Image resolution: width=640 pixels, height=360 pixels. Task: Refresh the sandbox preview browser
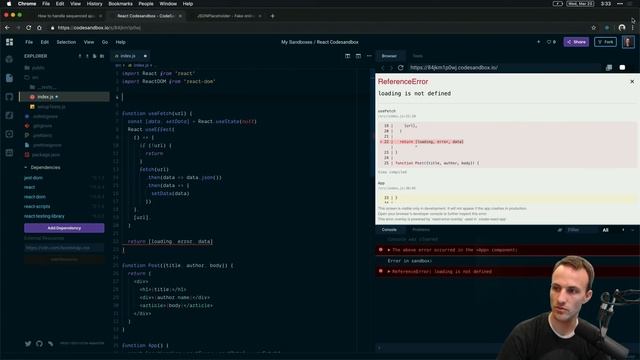400,68
